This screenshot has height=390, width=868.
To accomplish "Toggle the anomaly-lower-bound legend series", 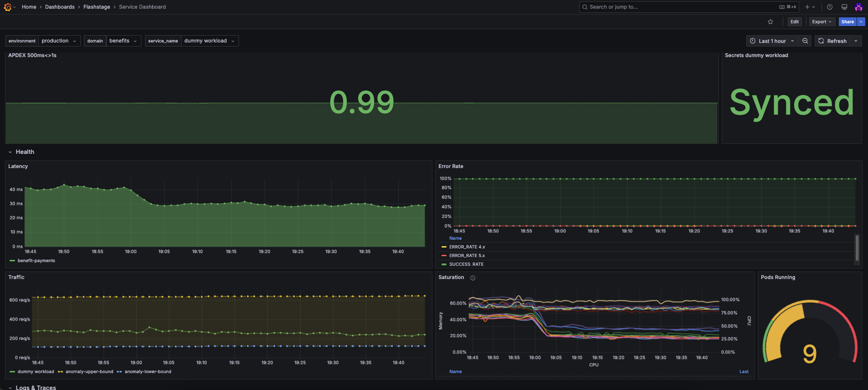I will click(148, 372).
